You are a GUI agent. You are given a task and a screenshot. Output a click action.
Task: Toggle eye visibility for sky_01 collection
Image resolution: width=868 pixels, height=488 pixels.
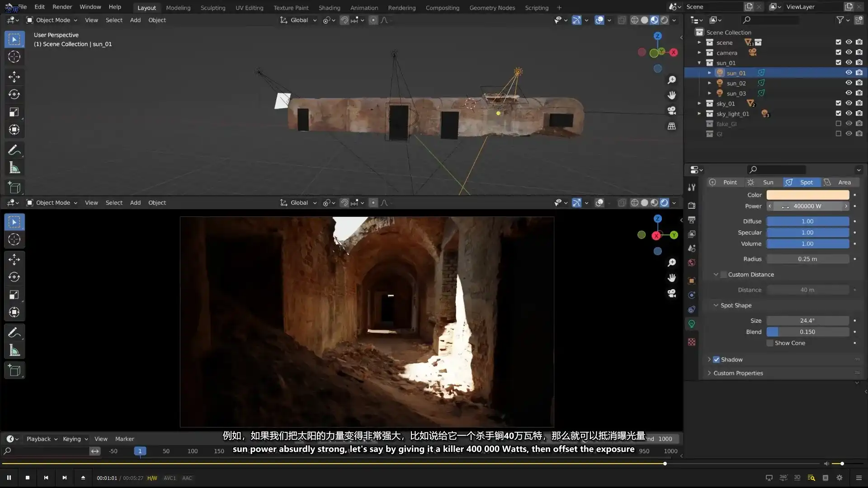point(849,103)
